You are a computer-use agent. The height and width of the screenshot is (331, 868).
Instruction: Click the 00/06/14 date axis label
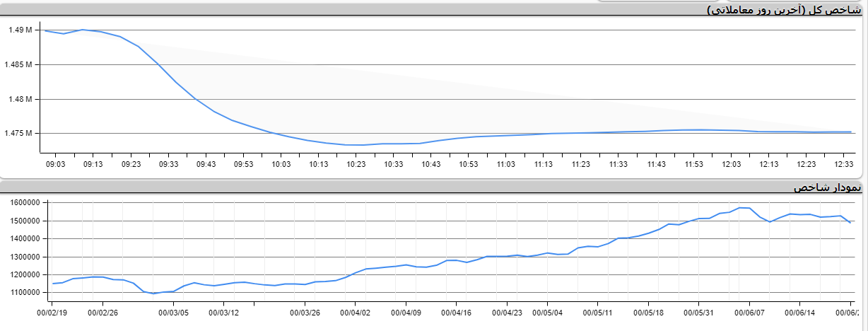pos(800,312)
